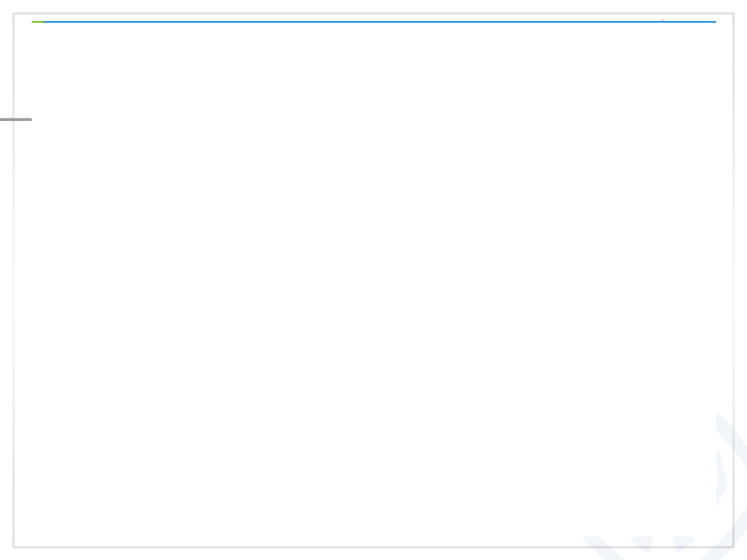This screenshot has width=747, height=560.
Task: Click the small watermark shape left of the bottom pair
Action: pos(642,543)
